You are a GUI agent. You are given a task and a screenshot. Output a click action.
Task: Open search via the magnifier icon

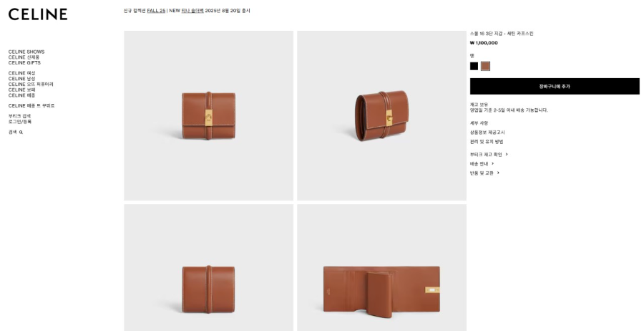[21, 133]
